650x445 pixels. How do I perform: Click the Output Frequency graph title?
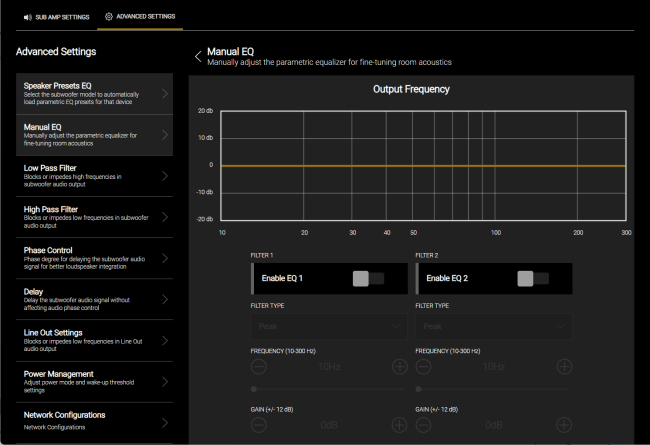point(411,89)
